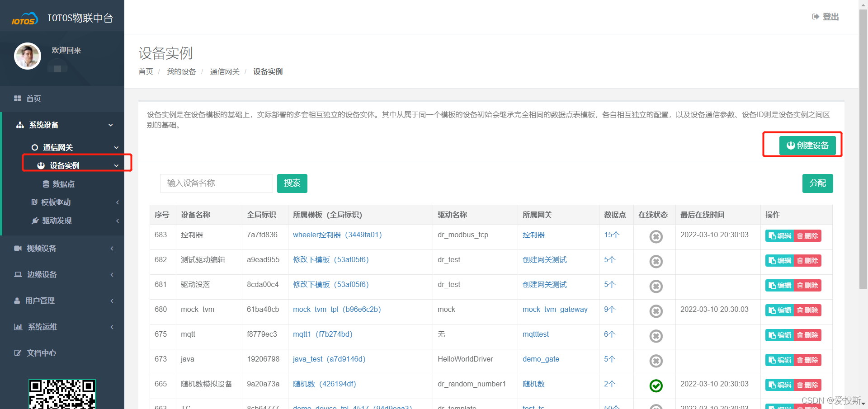The image size is (868, 409).
Task: Click the 搜索 button
Action: coord(292,183)
